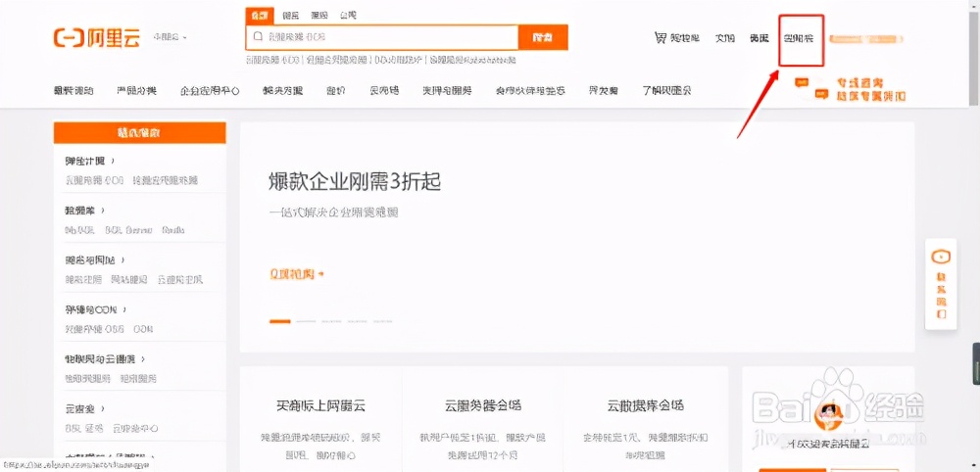This screenshot has width=980, height=472.
Task: Expand the 云安全 sidebar category
Action: tap(84, 409)
